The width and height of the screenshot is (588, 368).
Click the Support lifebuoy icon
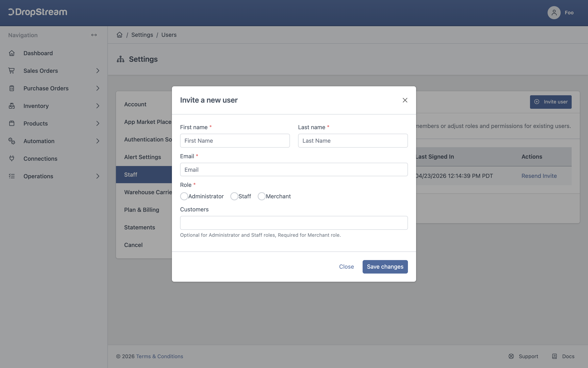click(x=511, y=356)
